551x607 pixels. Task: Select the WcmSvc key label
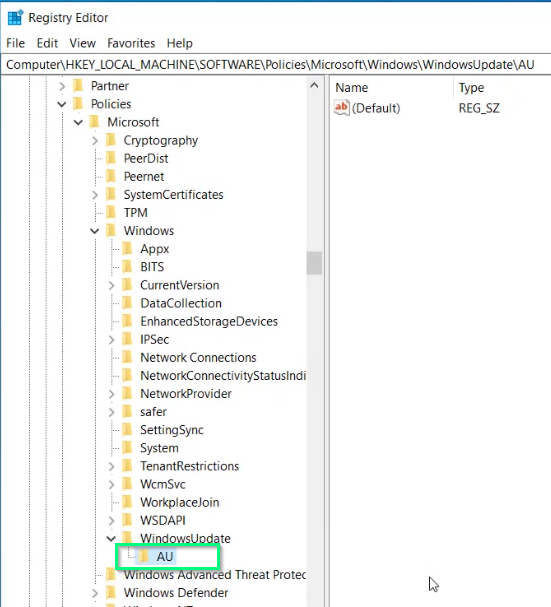coord(163,484)
